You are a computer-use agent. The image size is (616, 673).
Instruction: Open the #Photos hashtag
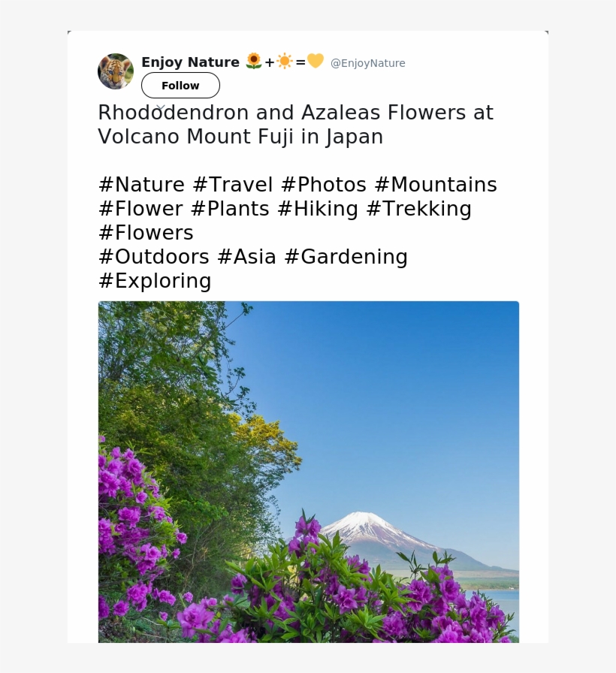[324, 184]
